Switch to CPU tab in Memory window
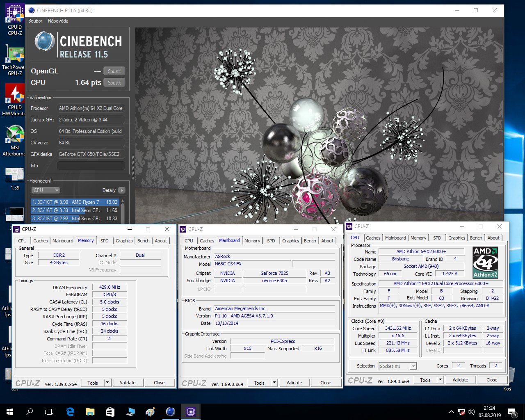Image resolution: width=525 pixels, height=420 pixels. tap(22, 241)
